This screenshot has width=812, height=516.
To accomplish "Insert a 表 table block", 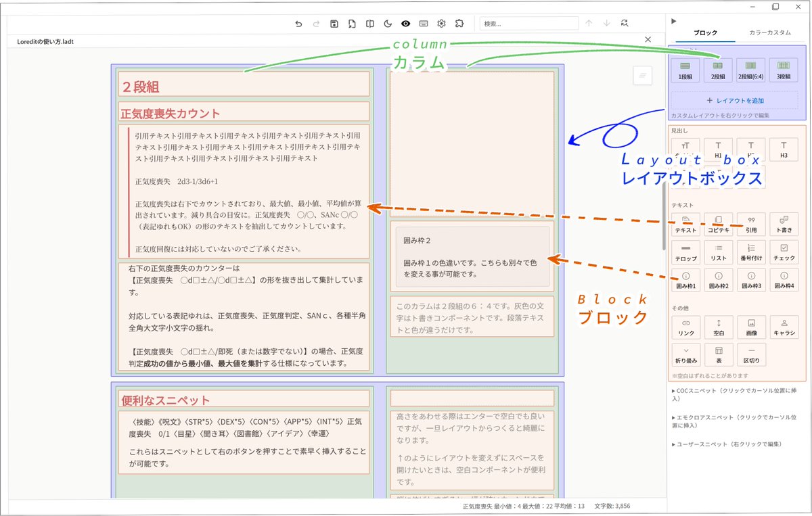I will (718, 355).
